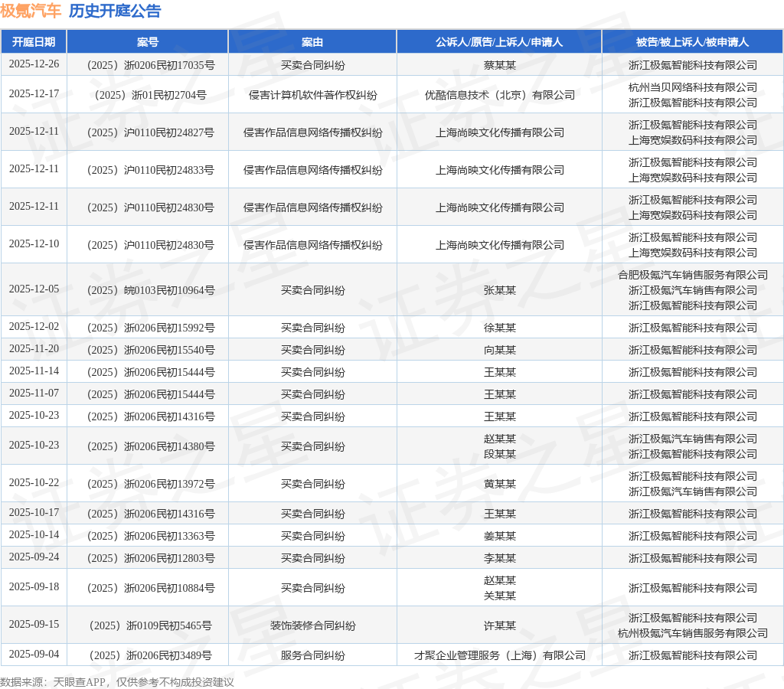Click the date 2025-09-15
This screenshot has width=784, height=689.
[34, 625]
